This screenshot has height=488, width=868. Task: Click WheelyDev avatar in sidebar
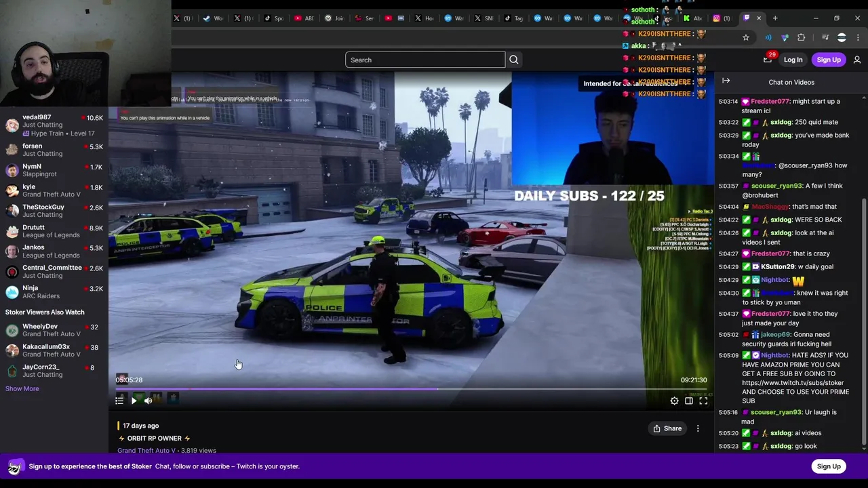[x=12, y=331]
